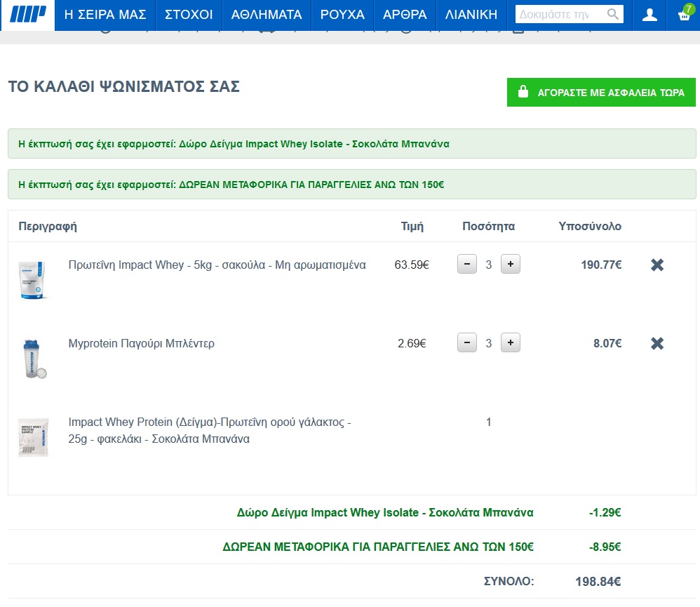Click the Ποσότητα column header
This screenshot has height=607, width=700.
488,226
